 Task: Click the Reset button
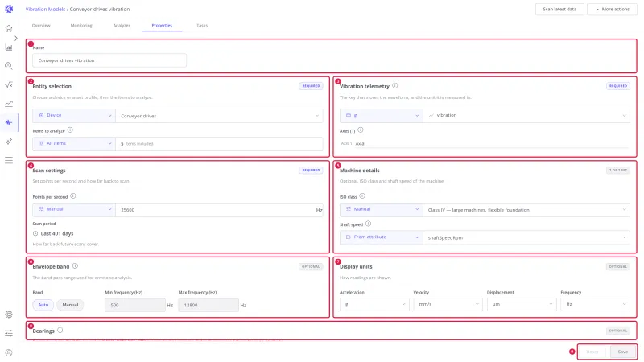(x=592, y=352)
